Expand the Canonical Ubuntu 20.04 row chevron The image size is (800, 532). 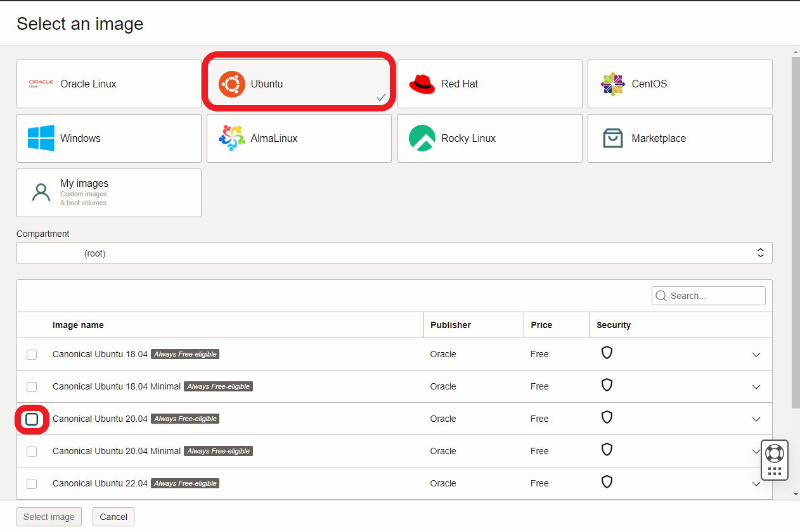coord(756,419)
